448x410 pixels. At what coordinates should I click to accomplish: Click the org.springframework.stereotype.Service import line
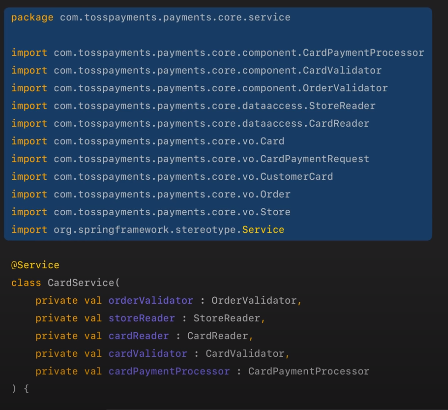coord(148,230)
